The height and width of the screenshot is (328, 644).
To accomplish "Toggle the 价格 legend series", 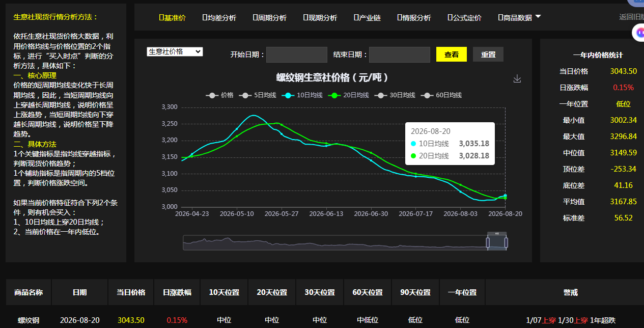I will (x=220, y=95).
